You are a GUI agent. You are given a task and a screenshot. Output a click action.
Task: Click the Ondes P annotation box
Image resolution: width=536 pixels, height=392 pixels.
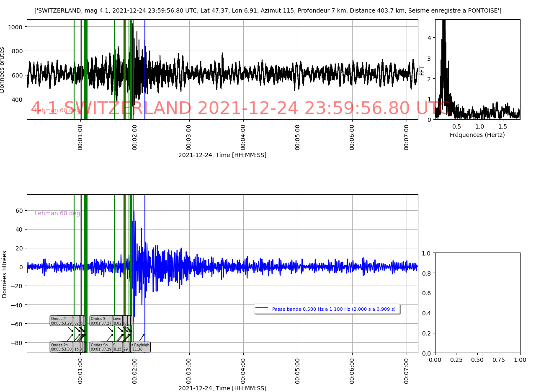click(60, 321)
